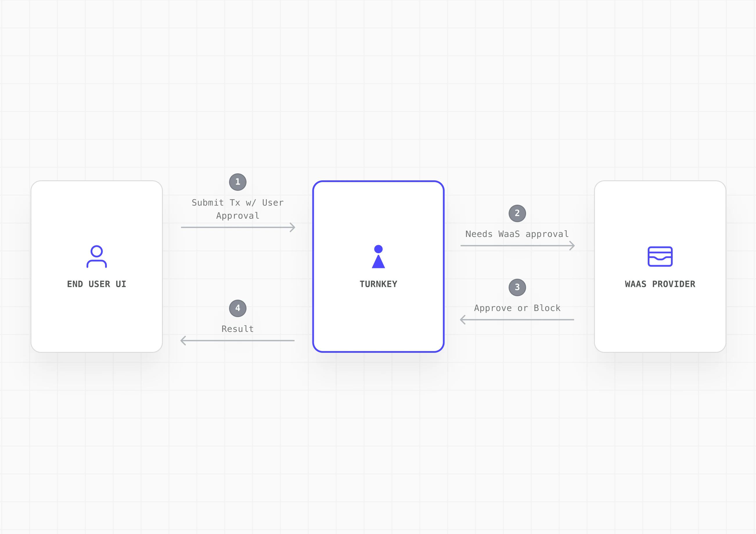
Task: Click left arrowhead below Approve or Block
Action: (462, 319)
